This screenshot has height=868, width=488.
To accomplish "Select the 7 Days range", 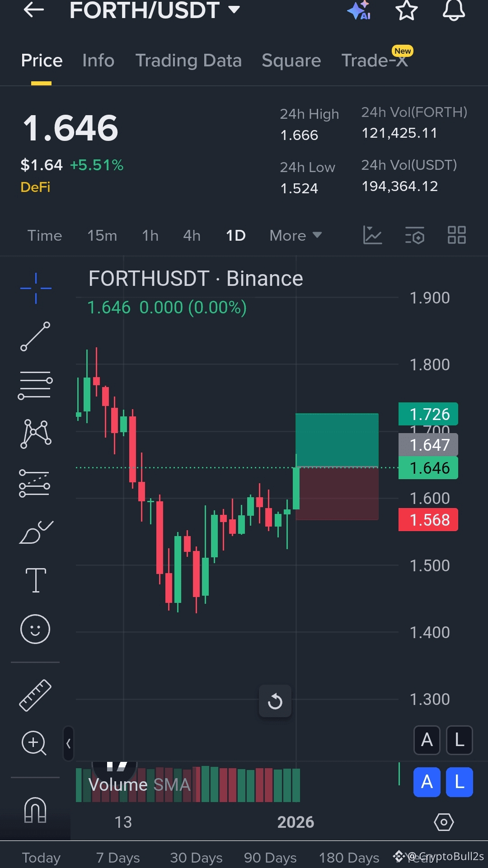I will (x=118, y=858).
